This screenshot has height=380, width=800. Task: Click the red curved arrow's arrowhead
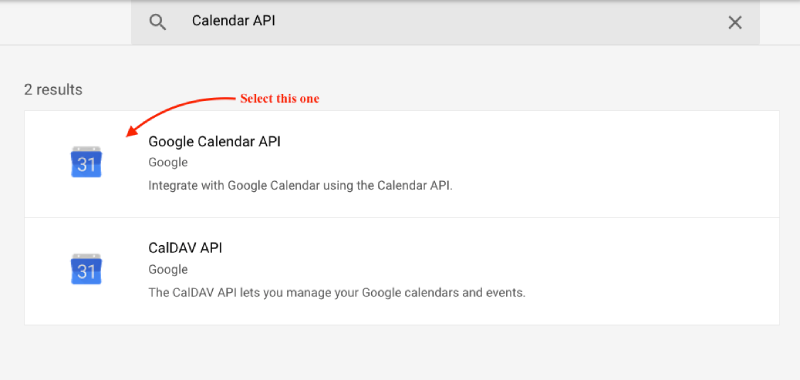[130, 132]
